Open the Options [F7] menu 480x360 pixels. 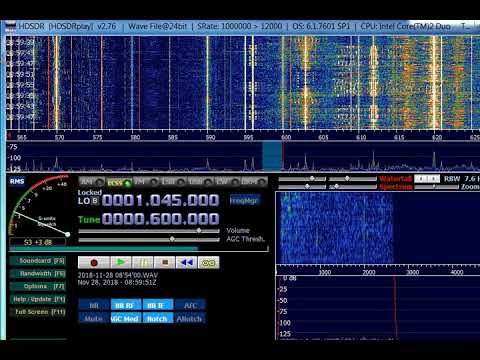click(38, 286)
